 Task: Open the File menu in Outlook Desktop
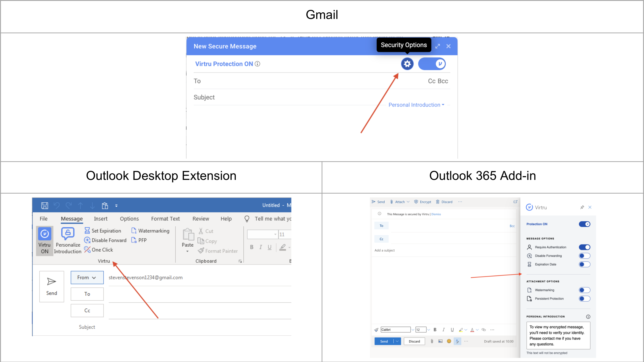(x=43, y=219)
